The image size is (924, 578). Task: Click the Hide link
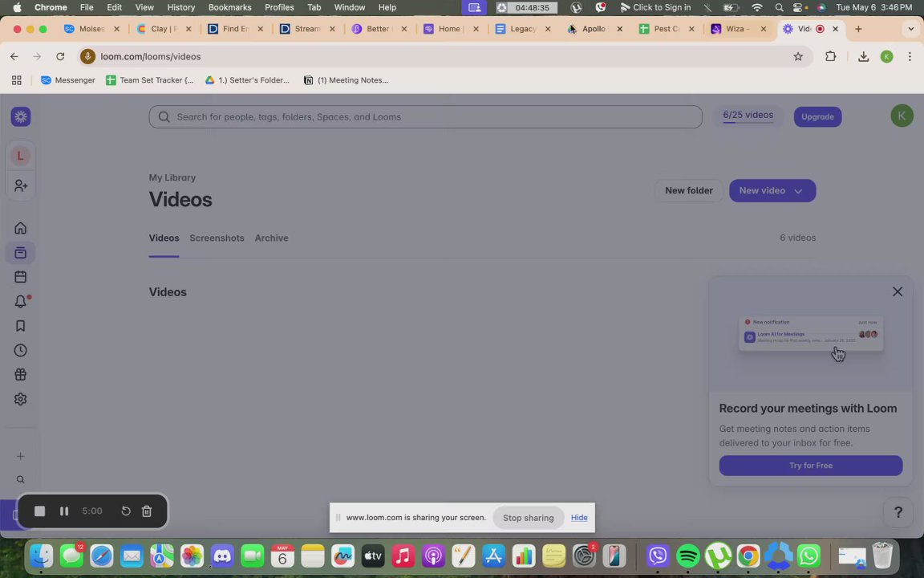[579, 517]
